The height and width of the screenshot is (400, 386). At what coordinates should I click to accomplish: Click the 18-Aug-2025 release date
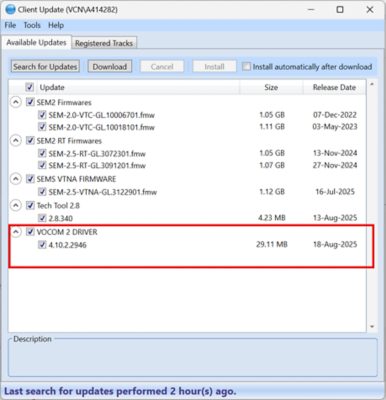coord(335,244)
